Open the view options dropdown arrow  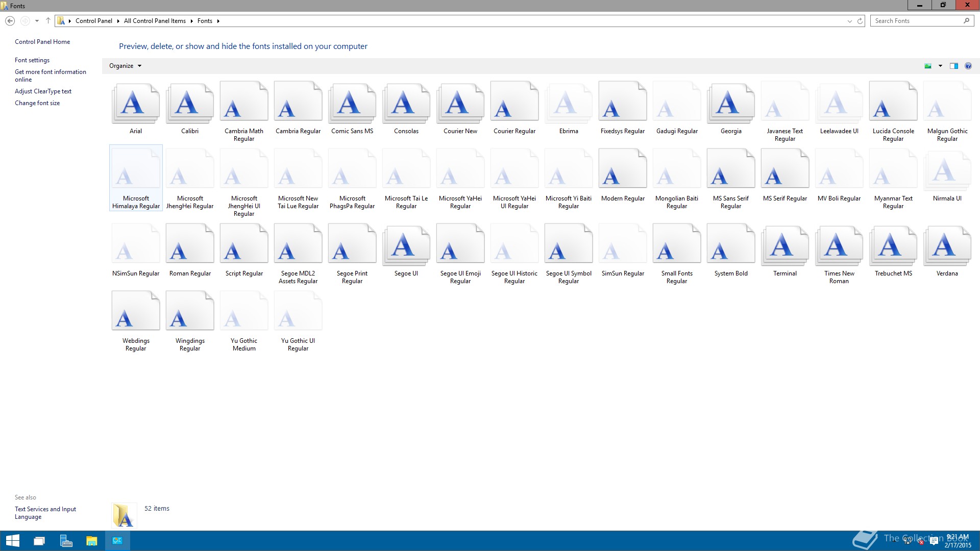pyautogui.click(x=940, y=66)
